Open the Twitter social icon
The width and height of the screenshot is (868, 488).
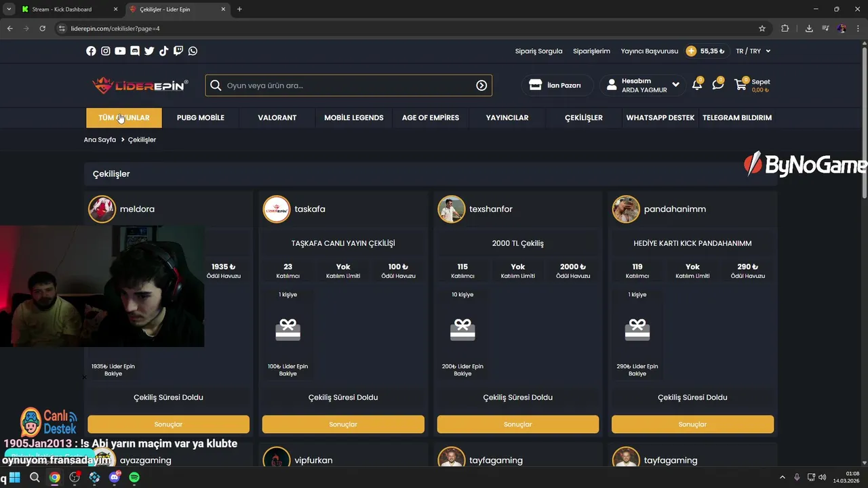149,51
